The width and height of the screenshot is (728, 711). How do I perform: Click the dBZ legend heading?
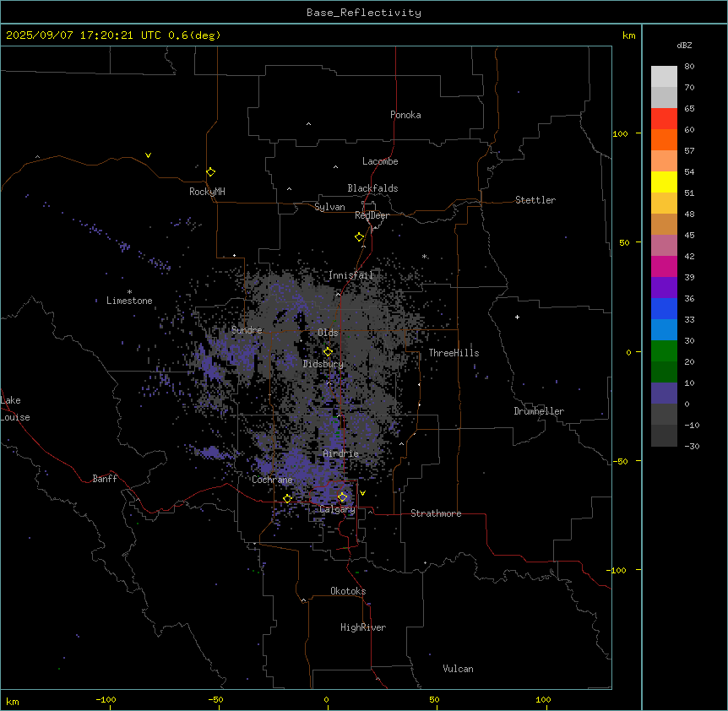684,45
